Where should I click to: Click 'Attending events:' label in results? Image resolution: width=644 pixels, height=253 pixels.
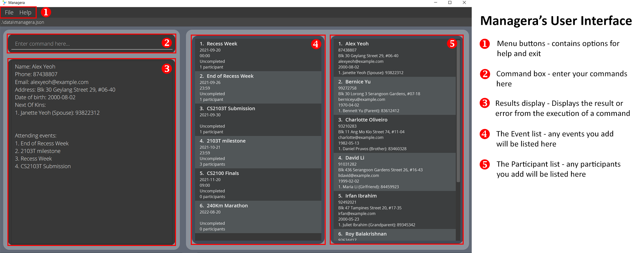pos(36,135)
